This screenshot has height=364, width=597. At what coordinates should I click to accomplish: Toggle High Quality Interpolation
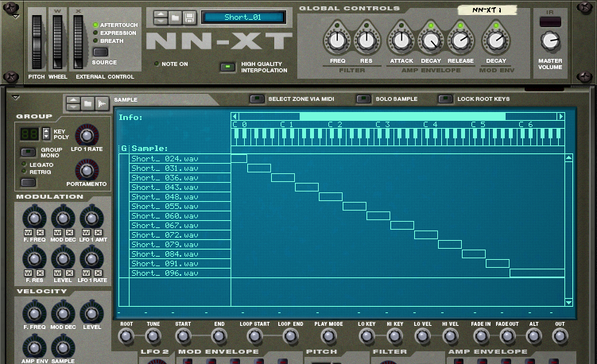(x=227, y=67)
